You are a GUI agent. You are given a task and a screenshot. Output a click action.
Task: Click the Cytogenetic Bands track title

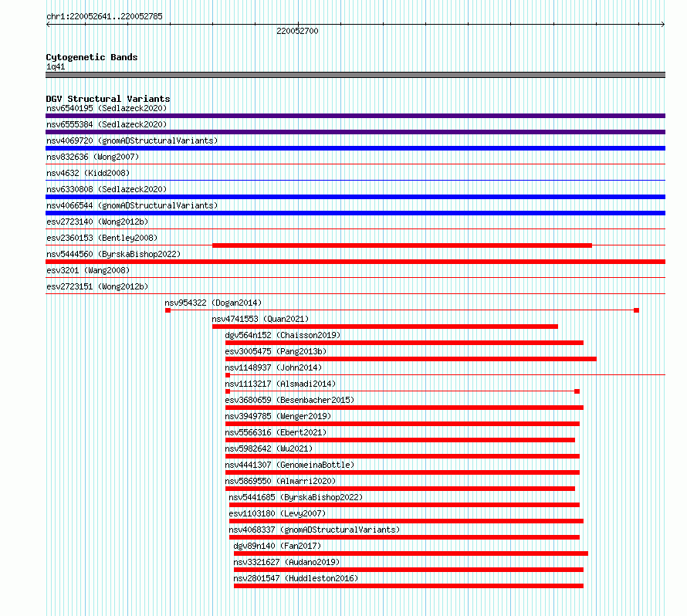(92, 57)
